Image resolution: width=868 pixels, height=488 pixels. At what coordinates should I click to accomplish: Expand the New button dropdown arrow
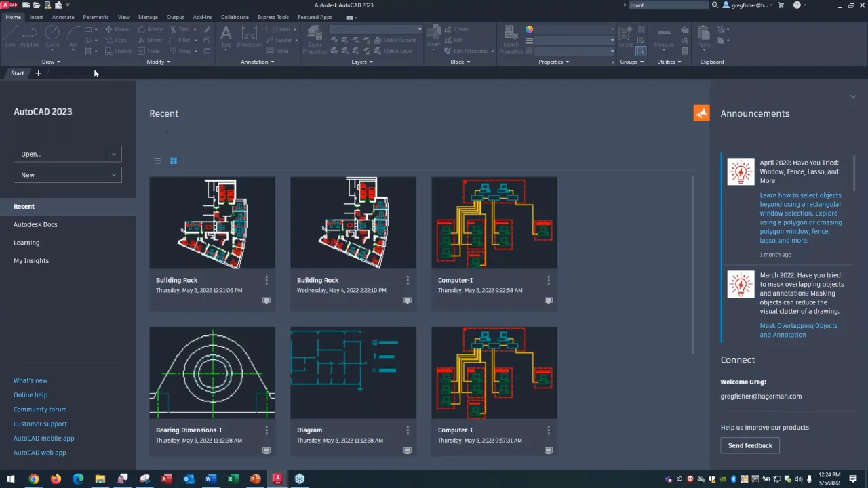pos(114,175)
